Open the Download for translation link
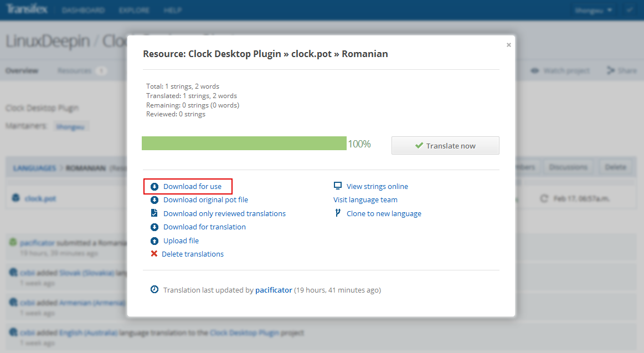Viewport: 644px width, 353px height. point(204,227)
